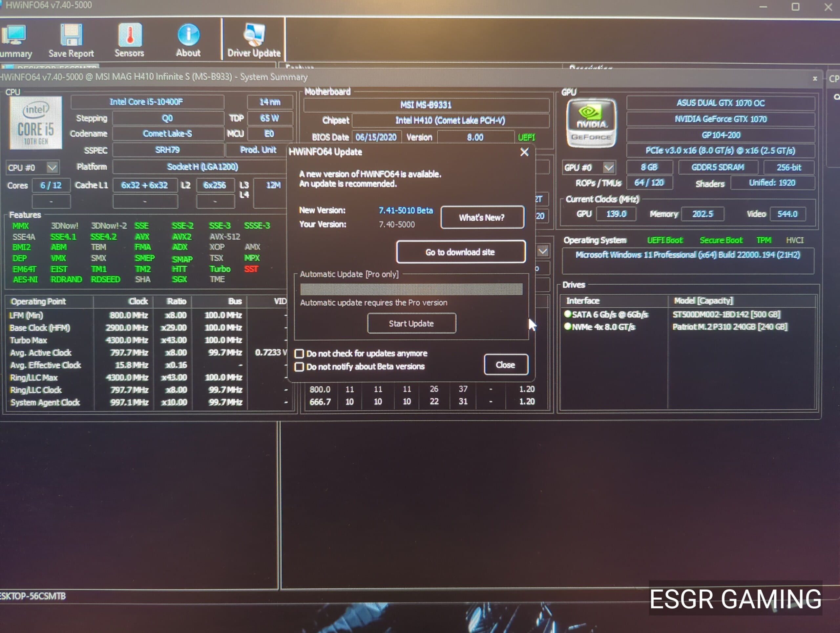Click the UEFI Boot status label

pyautogui.click(x=664, y=241)
